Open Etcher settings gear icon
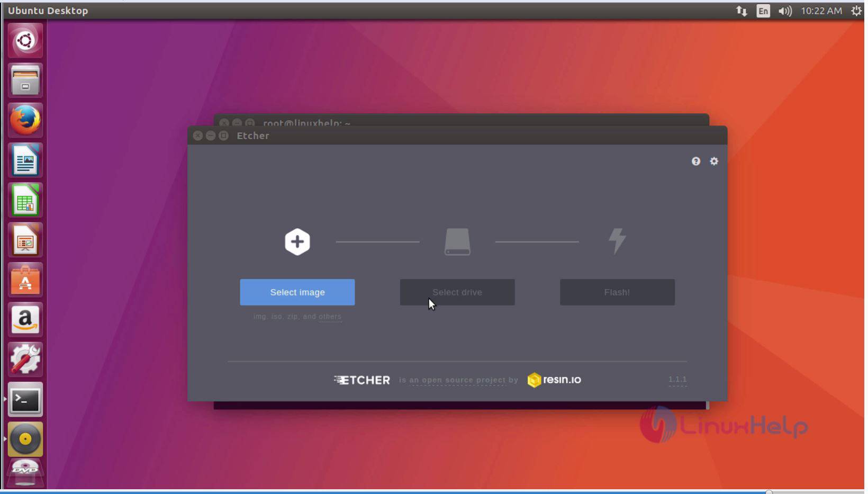Viewport: 868px width, 494px height. 714,161
